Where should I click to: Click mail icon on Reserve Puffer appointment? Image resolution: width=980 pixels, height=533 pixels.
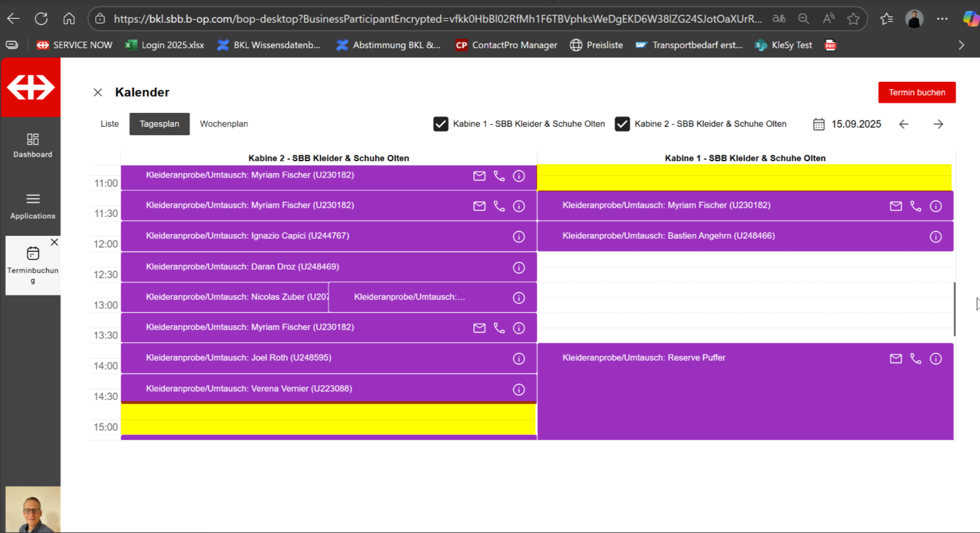[x=895, y=358]
